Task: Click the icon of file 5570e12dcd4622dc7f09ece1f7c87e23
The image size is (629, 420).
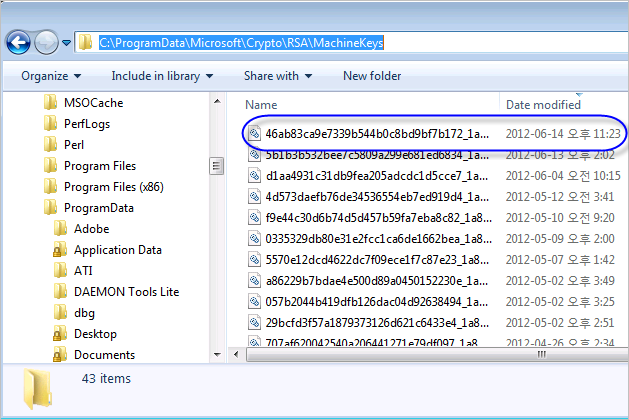Action: pos(254,260)
